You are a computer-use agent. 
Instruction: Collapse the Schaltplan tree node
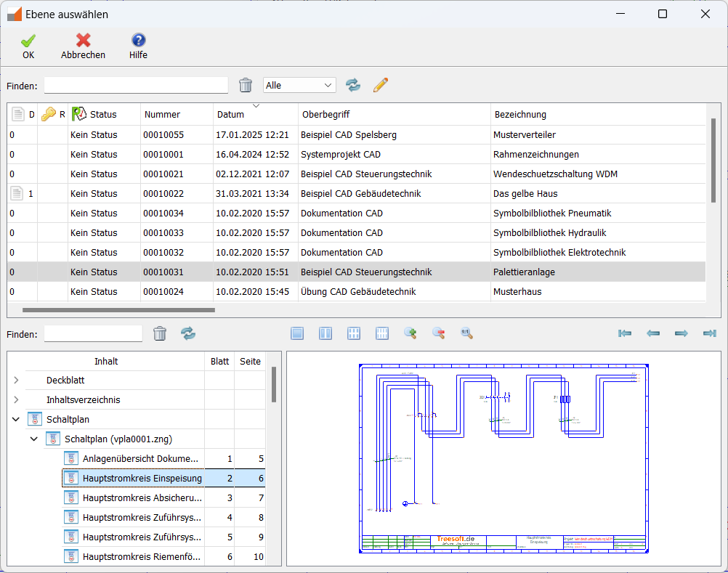click(16, 420)
